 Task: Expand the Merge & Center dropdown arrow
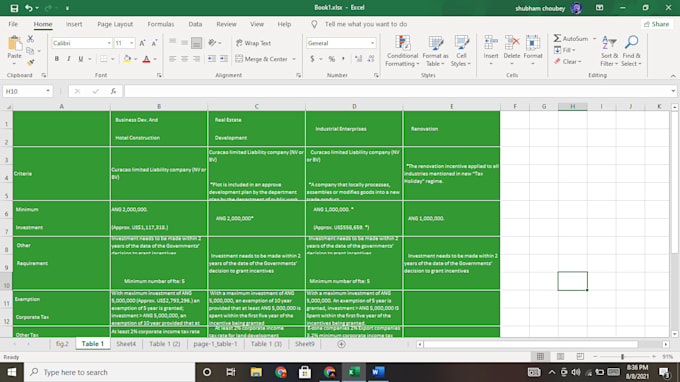(x=294, y=59)
